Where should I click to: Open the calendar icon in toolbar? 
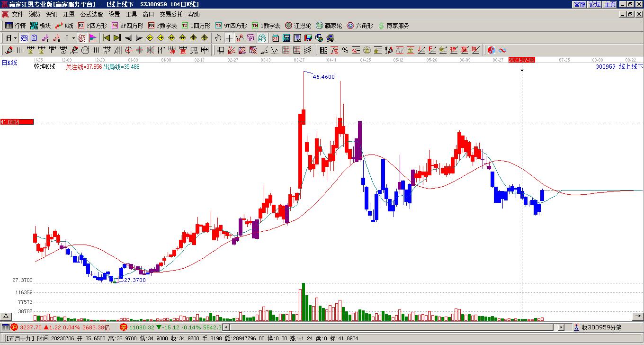[275, 38]
